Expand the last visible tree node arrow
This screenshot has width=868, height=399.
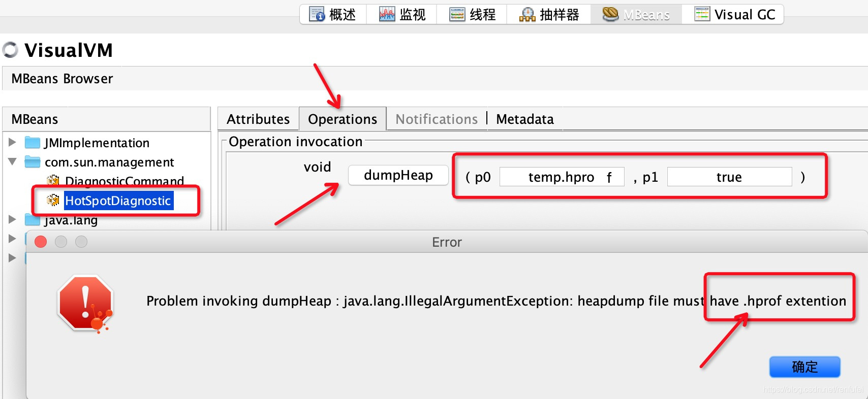(x=13, y=258)
